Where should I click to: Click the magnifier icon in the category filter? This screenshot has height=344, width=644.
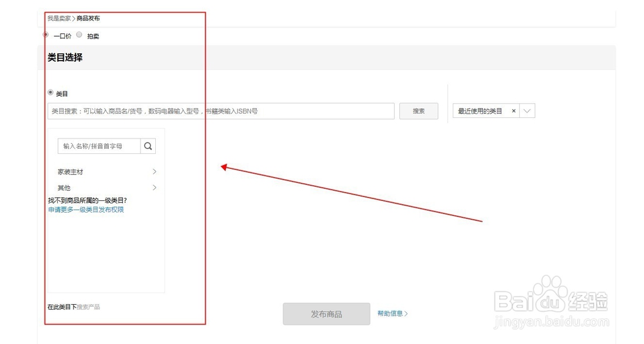[x=148, y=146]
